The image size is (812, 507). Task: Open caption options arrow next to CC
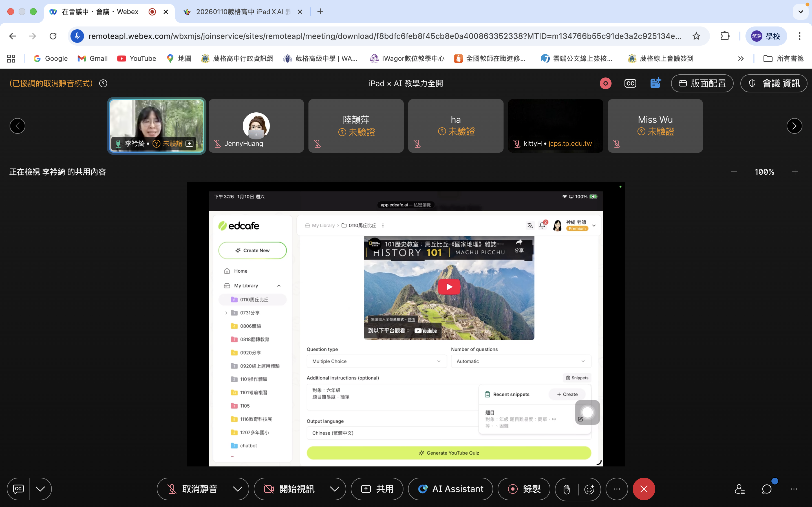40,489
